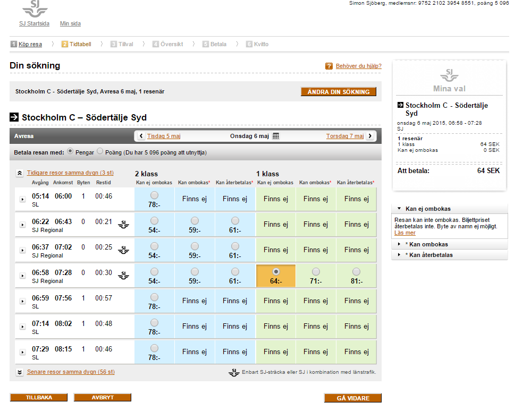Click the previous day arrow before Tisdag 5 maj
Viewport: 523px width, 420px height.
tap(141, 136)
